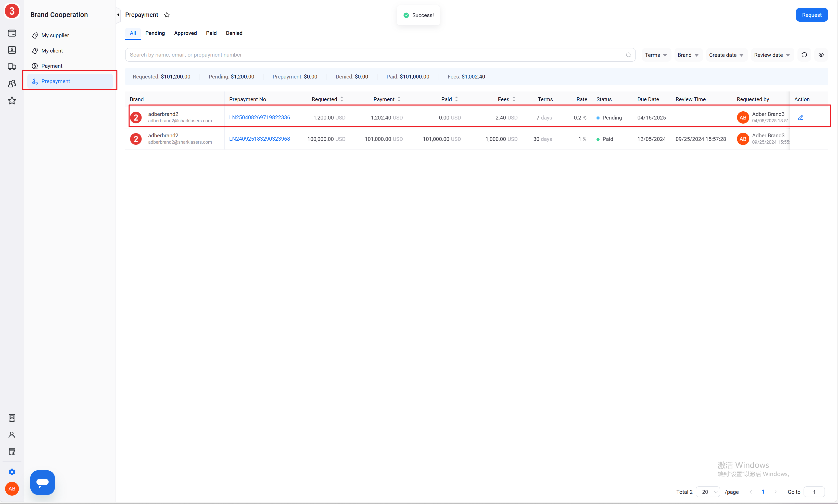This screenshot has height=504, width=838.
Task: Click the Paid status cell
Action: tap(605, 139)
